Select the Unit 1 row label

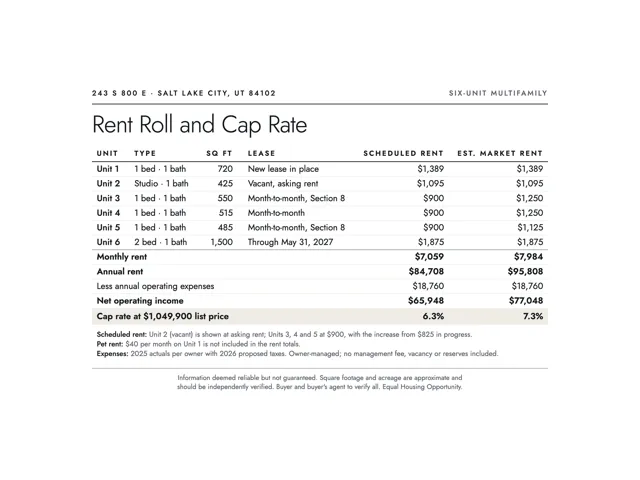pos(108,169)
